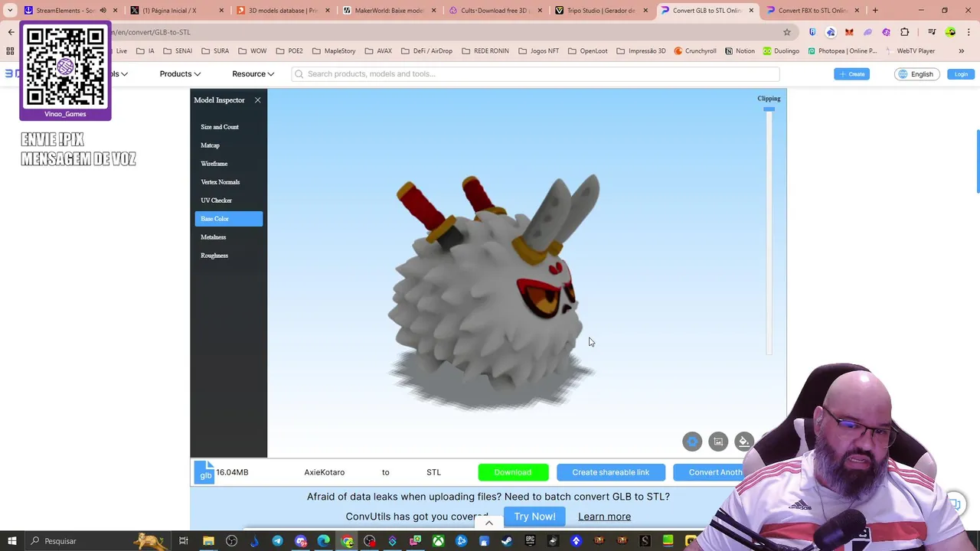Open File Explorer from the taskbar

(208, 541)
